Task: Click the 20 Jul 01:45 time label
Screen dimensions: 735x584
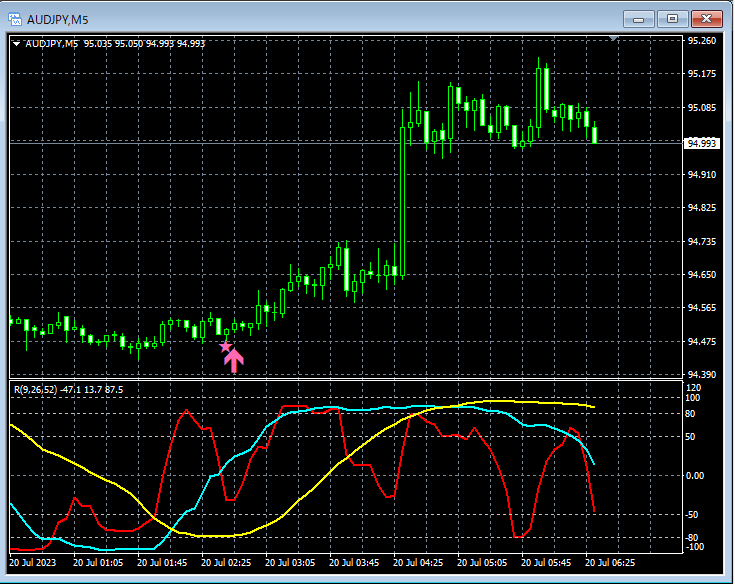Action: [x=162, y=562]
